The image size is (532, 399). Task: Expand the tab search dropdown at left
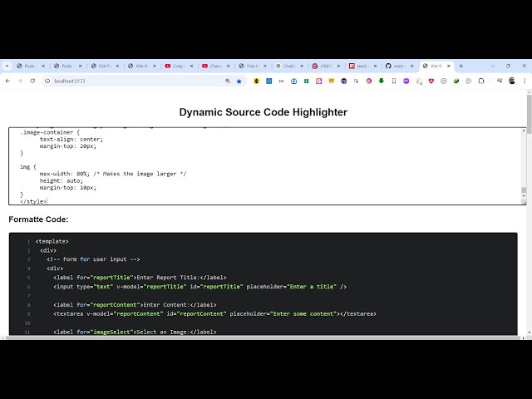[x=6, y=66]
